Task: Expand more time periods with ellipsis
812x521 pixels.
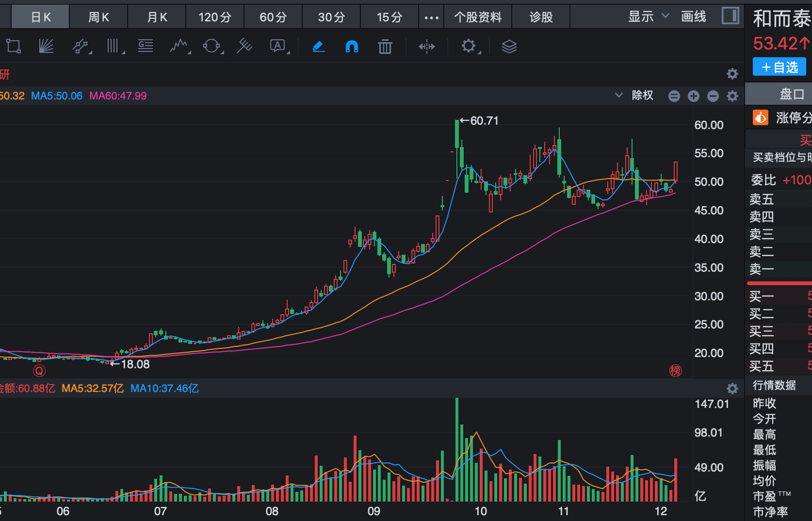Action: pyautogui.click(x=431, y=17)
